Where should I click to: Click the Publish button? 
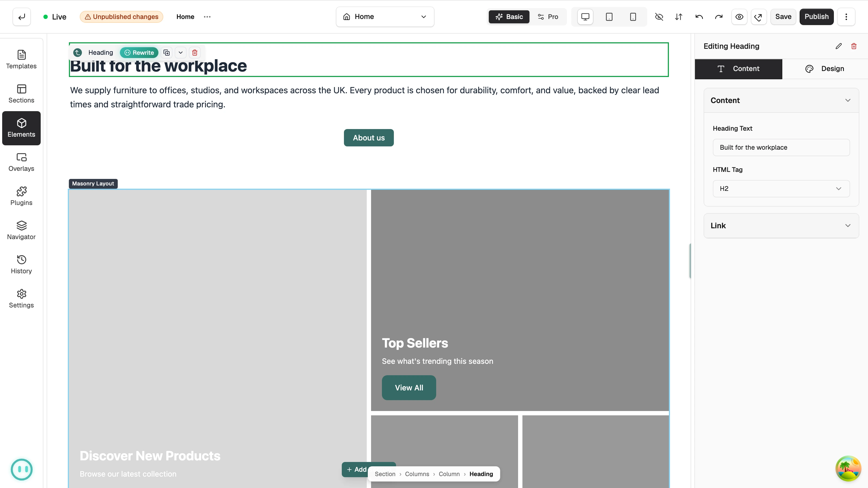816,17
